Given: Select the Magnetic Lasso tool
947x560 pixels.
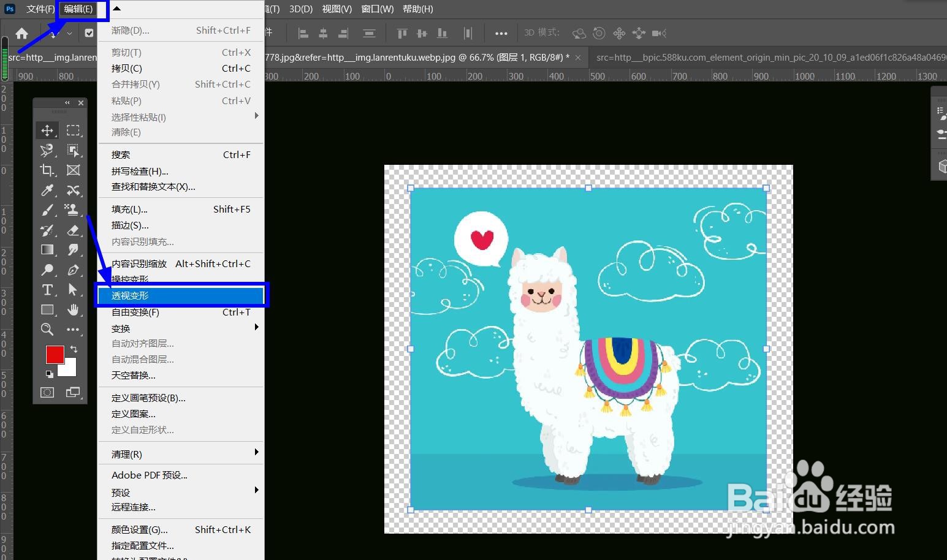Looking at the screenshot, I should 47,150.
